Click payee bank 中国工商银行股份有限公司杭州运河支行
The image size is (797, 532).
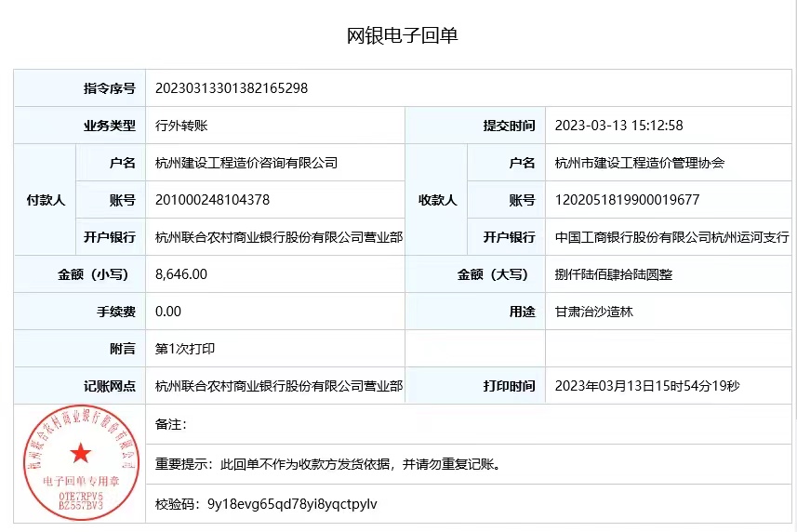point(671,237)
